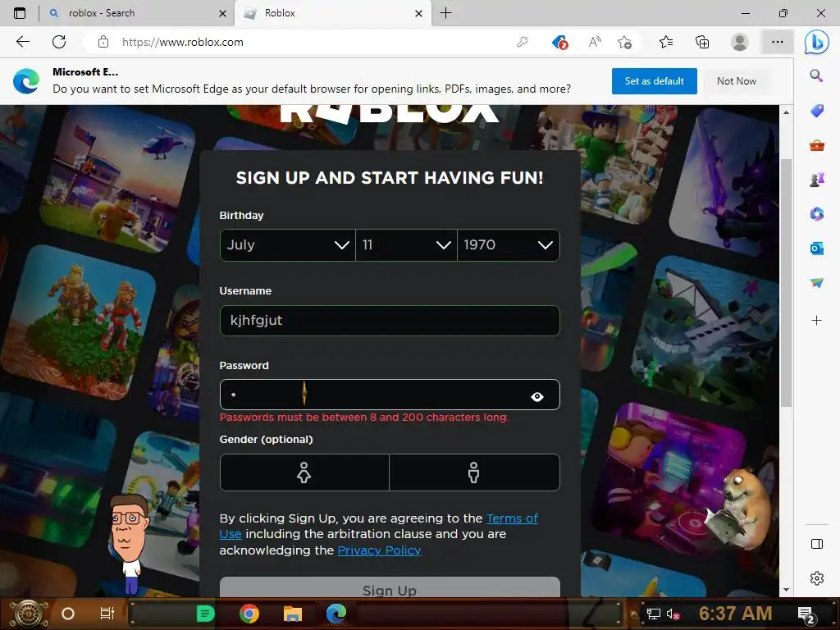Open the Favorites list icon
The image size is (840, 630).
666,42
